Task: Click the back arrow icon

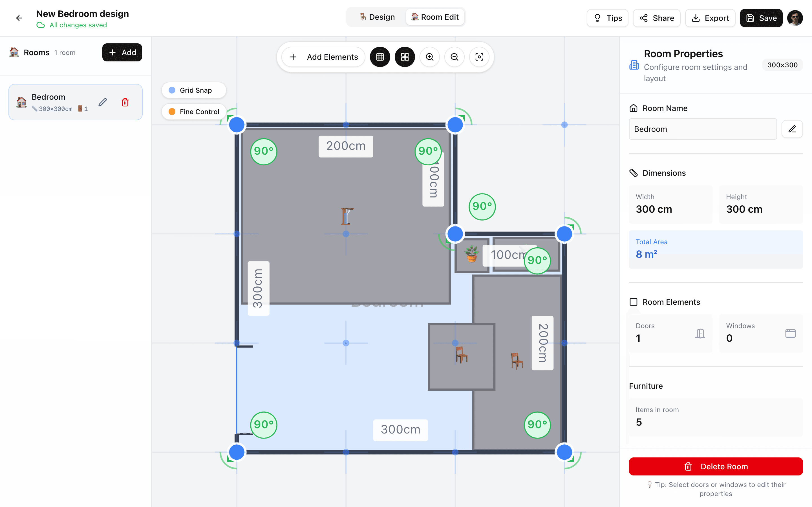Action: pos(19,18)
